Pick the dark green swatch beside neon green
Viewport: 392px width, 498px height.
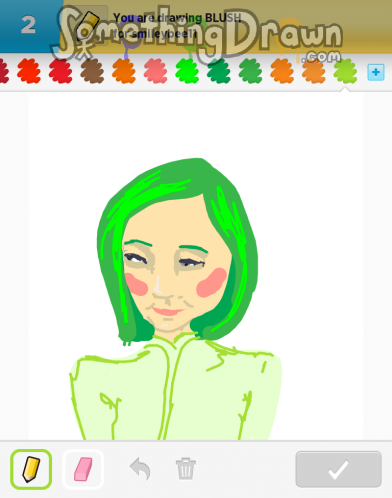pos(219,71)
